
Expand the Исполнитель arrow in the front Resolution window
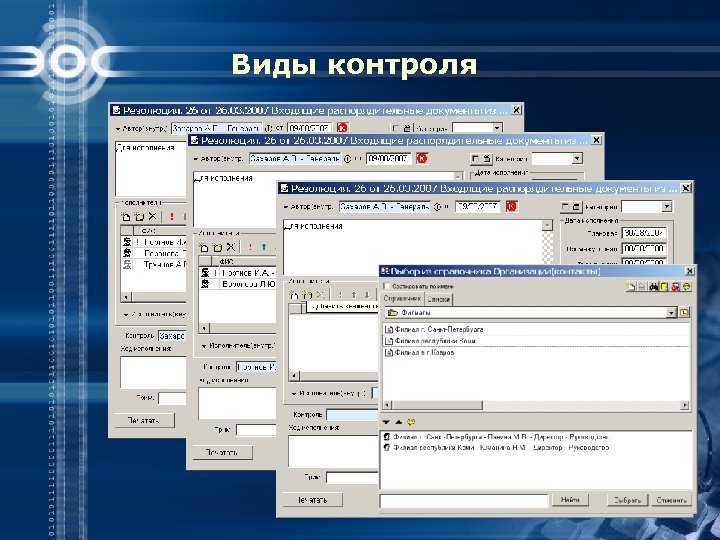[294, 394]
